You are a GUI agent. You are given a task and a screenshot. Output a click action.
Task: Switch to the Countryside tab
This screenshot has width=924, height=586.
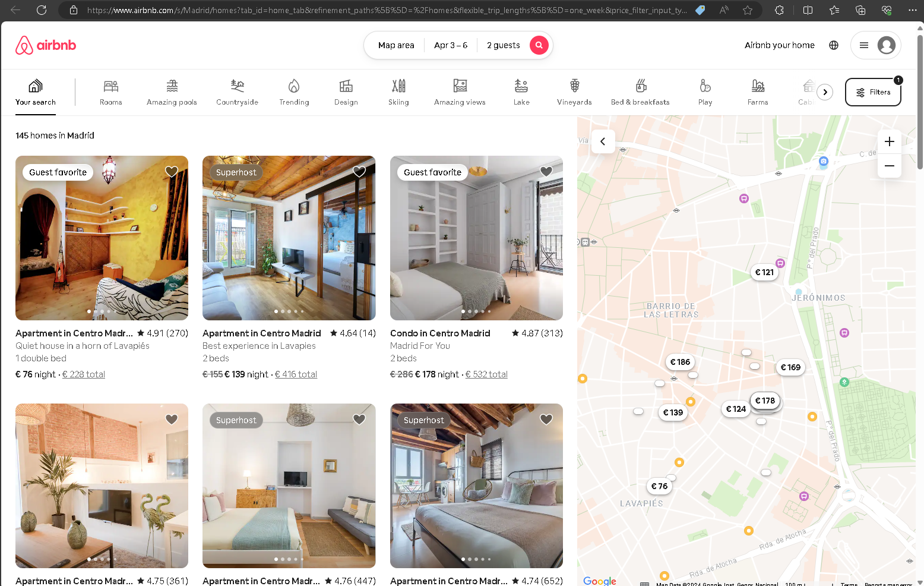(x=237, y=92)
